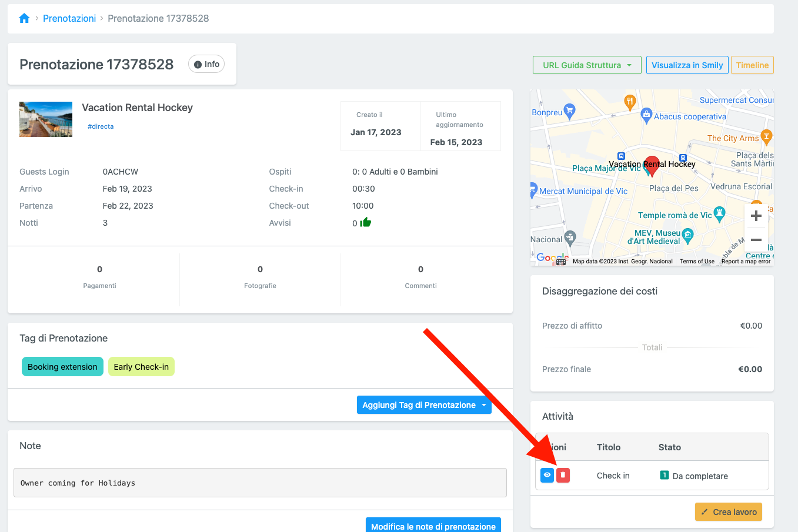Zoom out on the map
The height and width of the screenshot is (532, 798).
coord(756,240)
